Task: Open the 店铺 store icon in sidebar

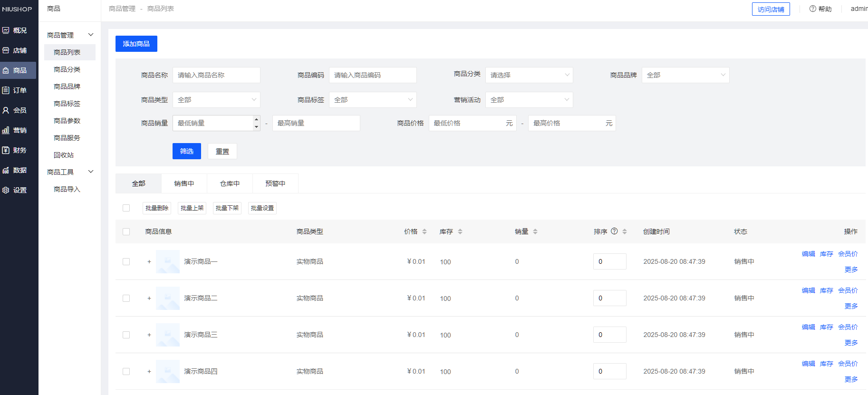Action: pos(6,50)
